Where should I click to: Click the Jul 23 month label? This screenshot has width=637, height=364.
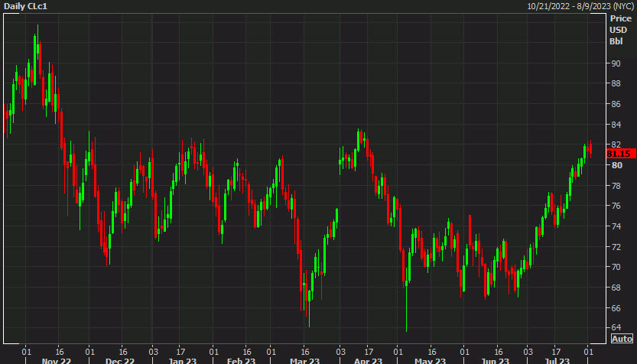pyautogui.click(x=557, y=360)
